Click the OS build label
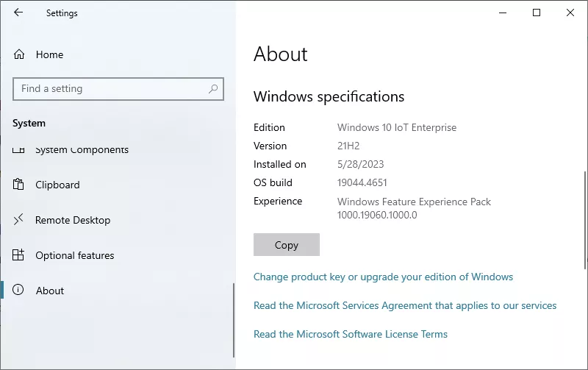Viewport: 588px width, 370px height. (x=273, y=182)
